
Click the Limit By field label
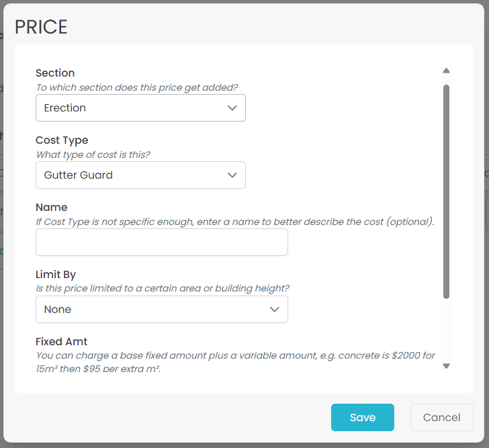[56, 275]
